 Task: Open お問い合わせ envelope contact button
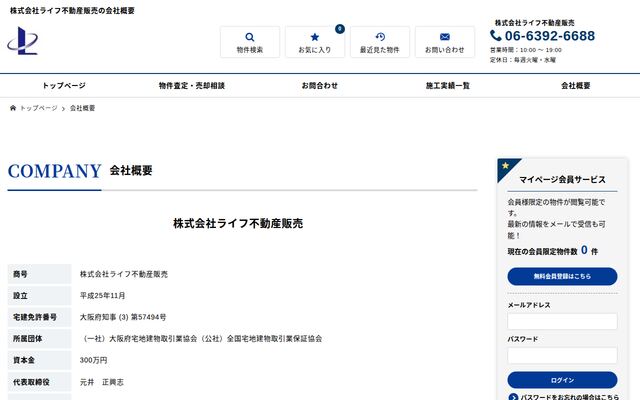point(444,42)
